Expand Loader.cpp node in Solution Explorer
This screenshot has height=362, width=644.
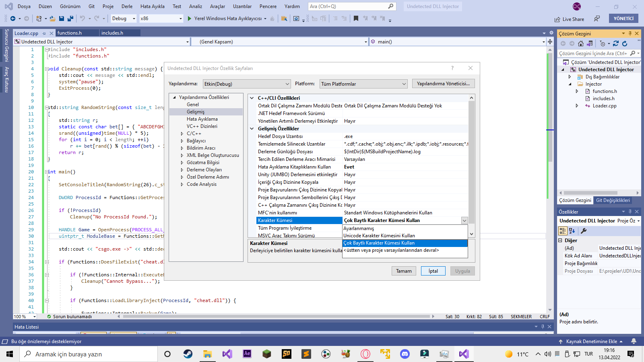tap(577, 106)
